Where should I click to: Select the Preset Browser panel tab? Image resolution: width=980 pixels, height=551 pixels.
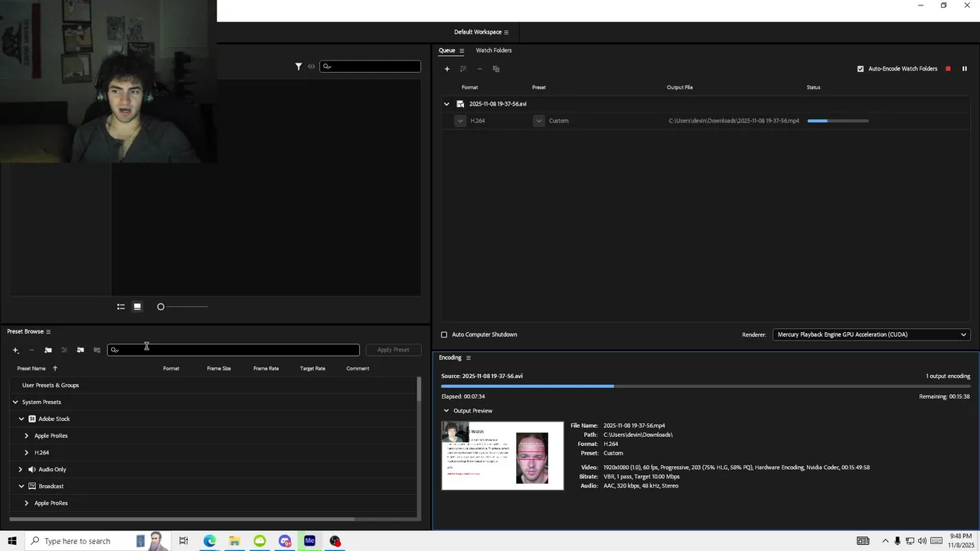(x=25, y=331)
